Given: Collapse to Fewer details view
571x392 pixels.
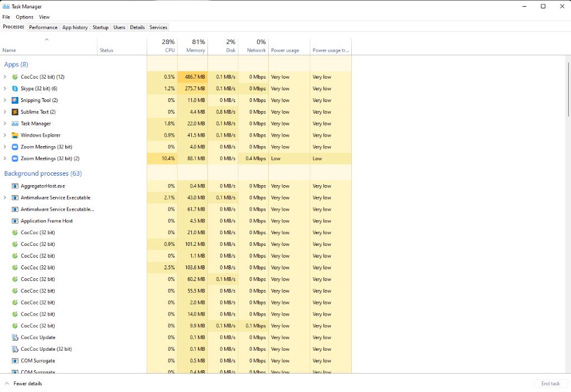Looking at the screenshot, I should click(x=23, y=383).
